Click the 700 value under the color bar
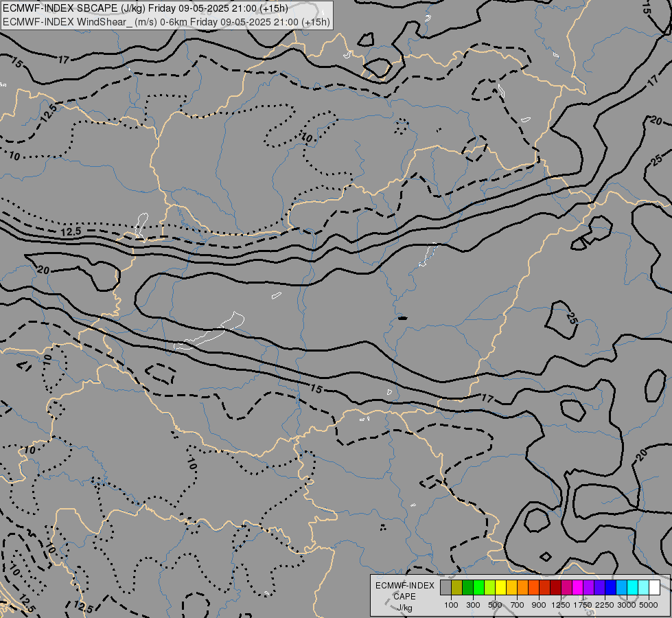 (x=518, y=605)
